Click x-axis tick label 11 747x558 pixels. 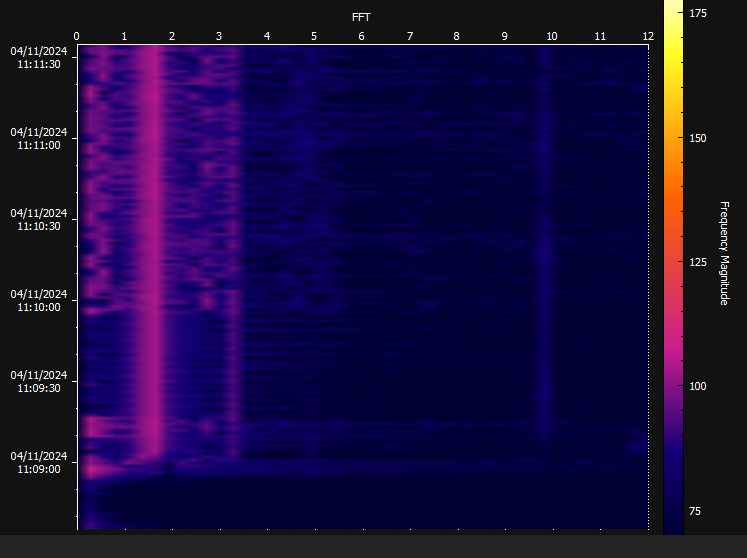click(600, 36)
